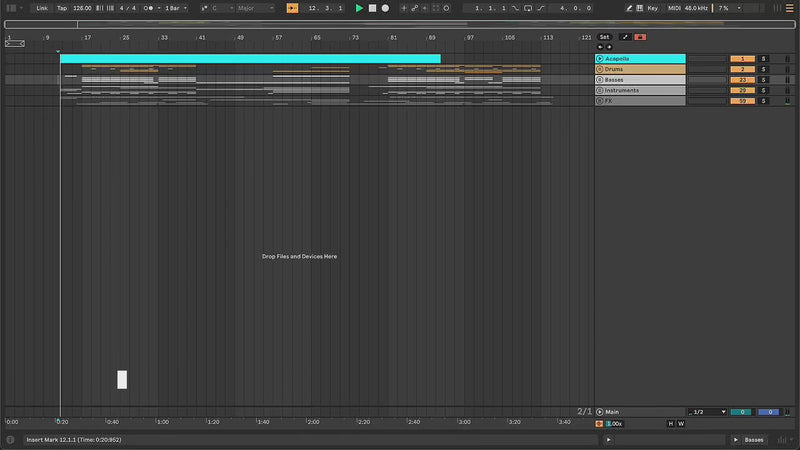800x450 pixels.
Task: Enable the arrangement Loop switch
Action: (x=527, y=8)
